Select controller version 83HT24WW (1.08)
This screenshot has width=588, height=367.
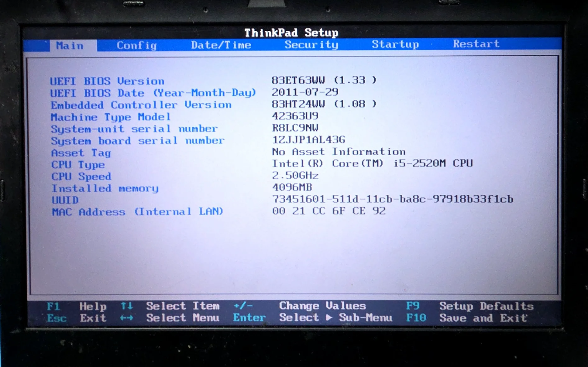pyautogui.click(x=324, y=104)
